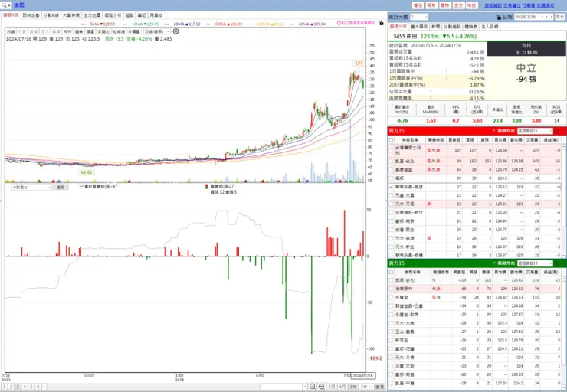Click the question mark beside 1日籌碼集中
The width and height of the screenshot is (567, 392).
click(x=446, y=71)
